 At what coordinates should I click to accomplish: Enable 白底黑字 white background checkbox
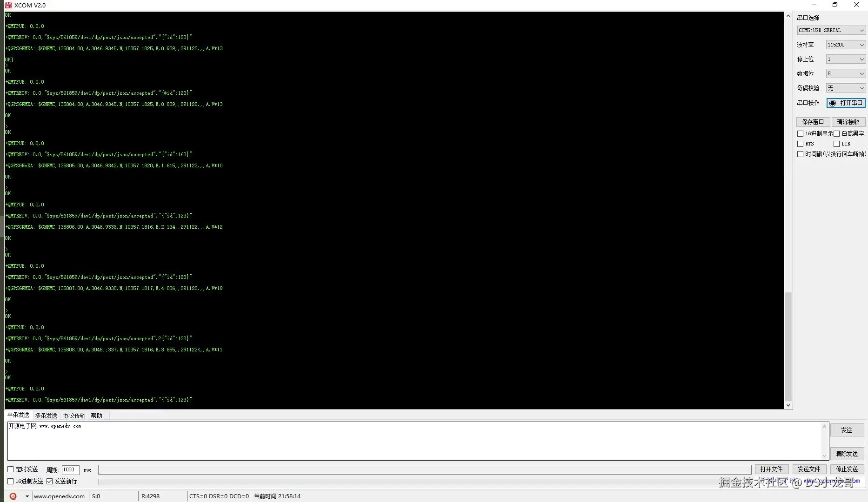point(837,134)
